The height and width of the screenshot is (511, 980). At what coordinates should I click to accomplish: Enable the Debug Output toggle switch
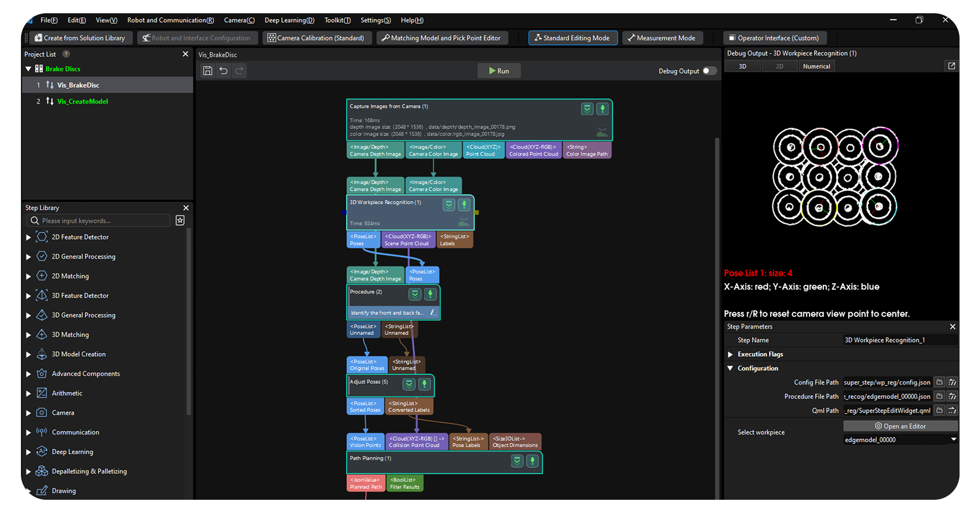709,71
